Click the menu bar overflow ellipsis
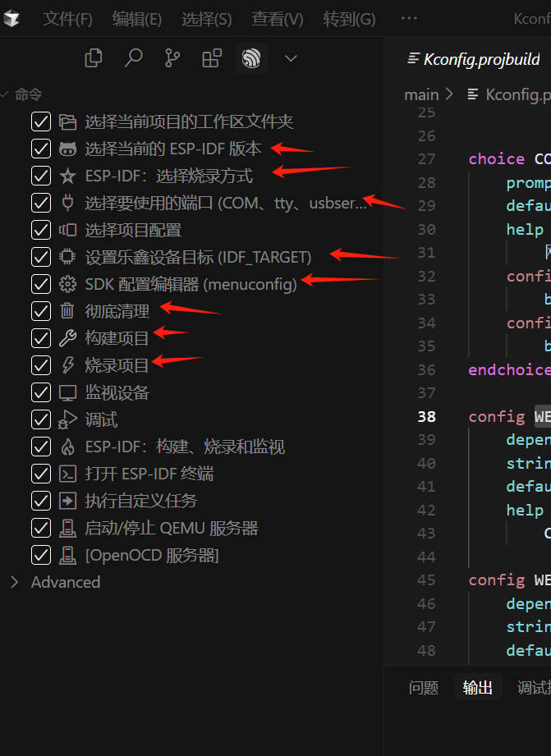The image size is (551, 756). click(409, 18)
